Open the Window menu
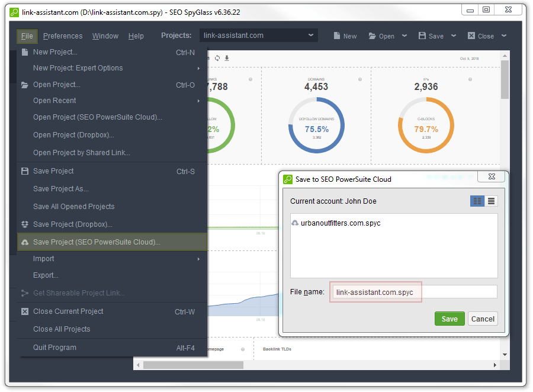The height and width of the screenshot is (392, 533). 105,36
